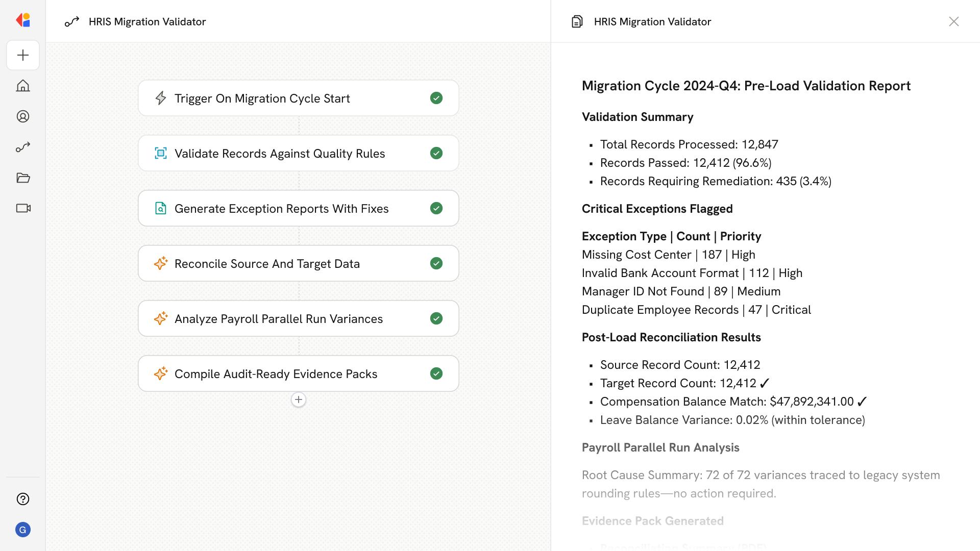The height and width of the screenshot is (551, 980).
Task: Open the folder icon in sidebar
Action: [x=23, y=178]
